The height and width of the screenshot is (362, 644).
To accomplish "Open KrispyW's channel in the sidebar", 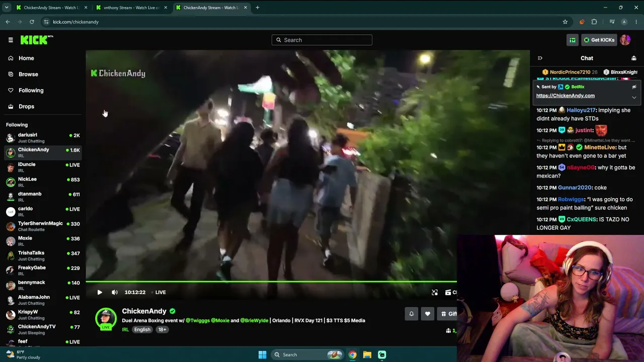I will [43, 314].
